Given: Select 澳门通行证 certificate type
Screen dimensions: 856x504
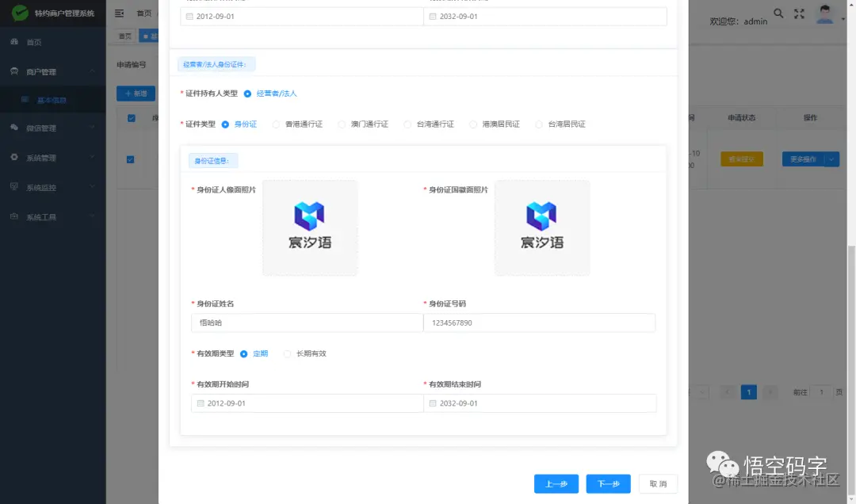Looking at the screenshot, I should click(x=341, y=124).
